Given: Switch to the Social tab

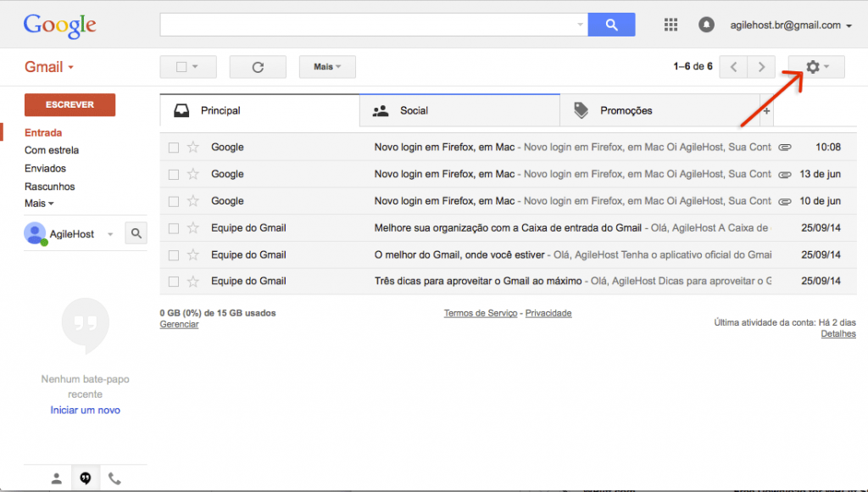Looking at the screenshot, I should coord(459,111).
